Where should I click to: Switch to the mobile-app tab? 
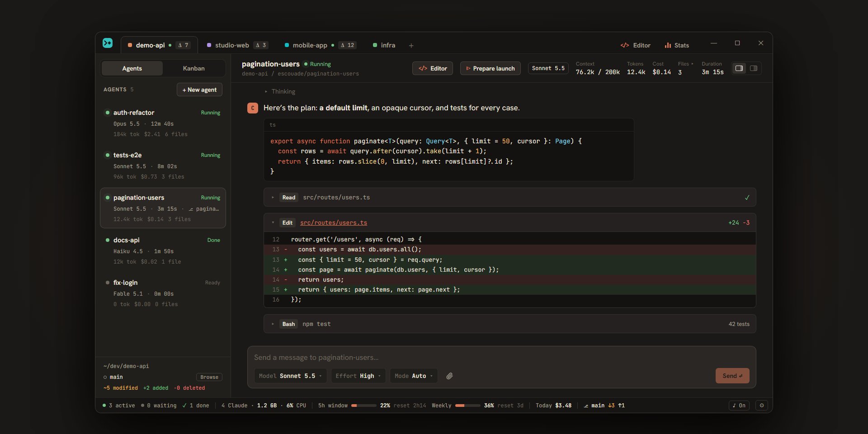tap(320, 45)
